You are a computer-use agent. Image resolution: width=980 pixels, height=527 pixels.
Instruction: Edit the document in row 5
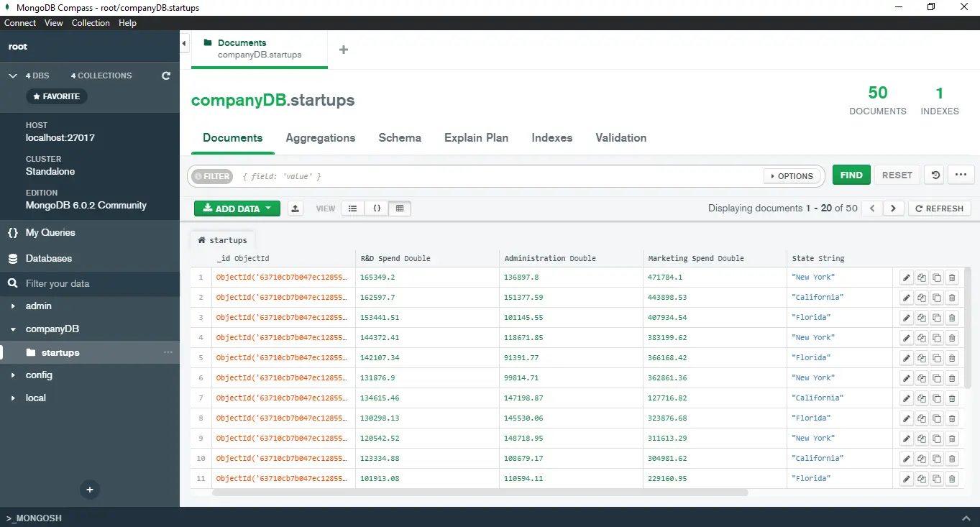coord(907,358)
